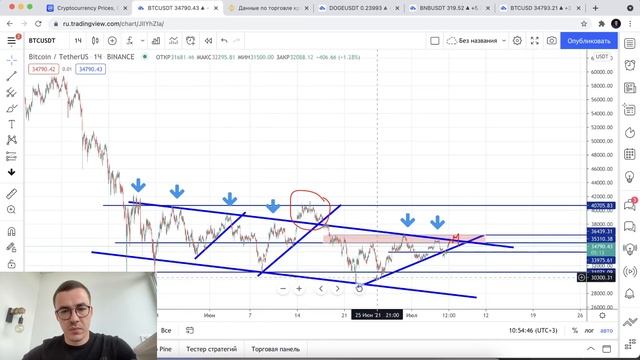
Task: Open axis settings gear at bottom right
Action: (x=602, y=315)
